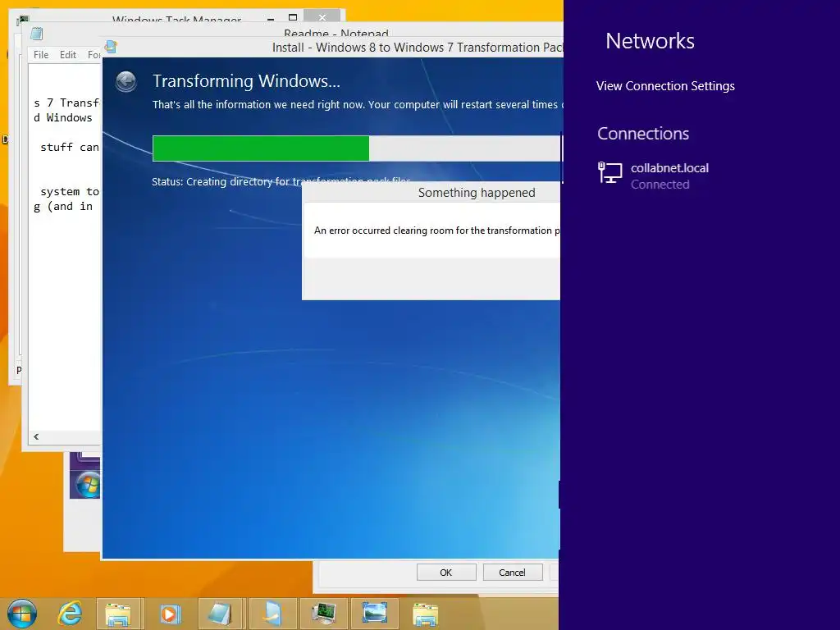Launch Internet Explorer from the taskbar
Screen dimensions: 840x630
[71, 614]
